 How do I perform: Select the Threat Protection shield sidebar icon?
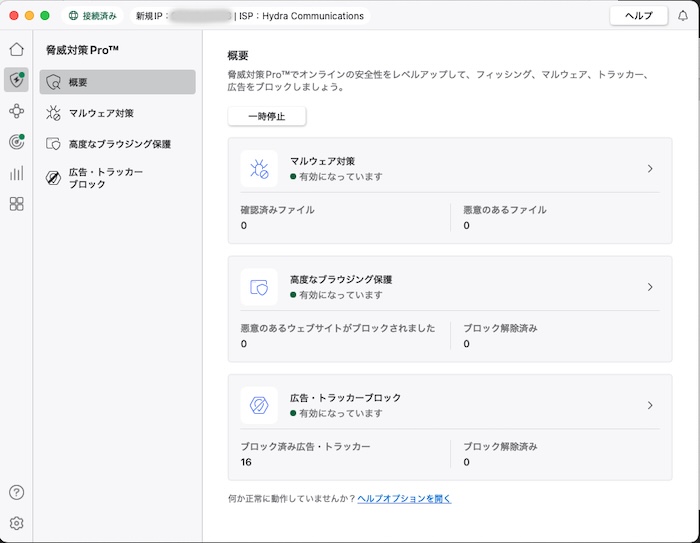pyautogui.click(x=17, y=80)
